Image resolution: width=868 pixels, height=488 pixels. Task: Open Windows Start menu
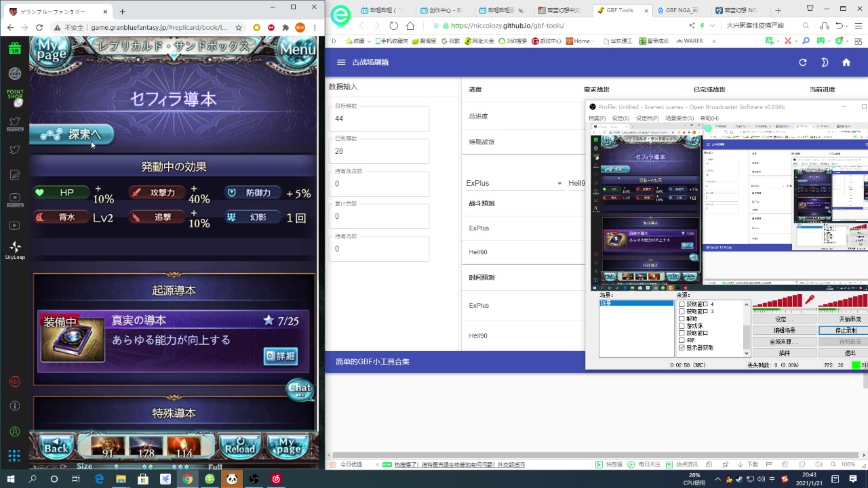pos(11,479)
